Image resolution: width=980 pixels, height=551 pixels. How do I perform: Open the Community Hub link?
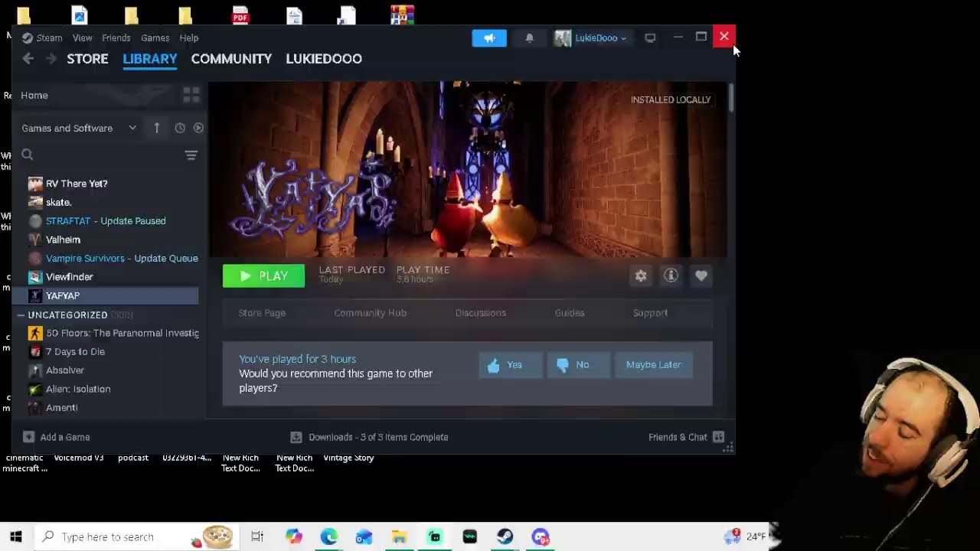(x=370, y=313)
